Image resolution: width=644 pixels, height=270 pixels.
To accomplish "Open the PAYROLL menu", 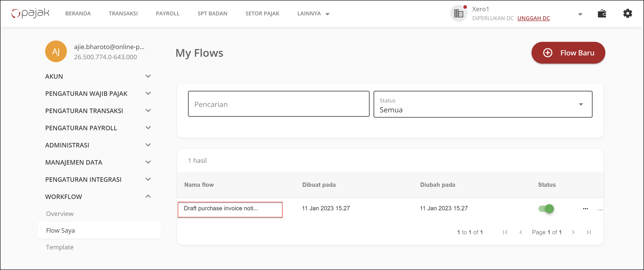I will (x=168, y=14).
